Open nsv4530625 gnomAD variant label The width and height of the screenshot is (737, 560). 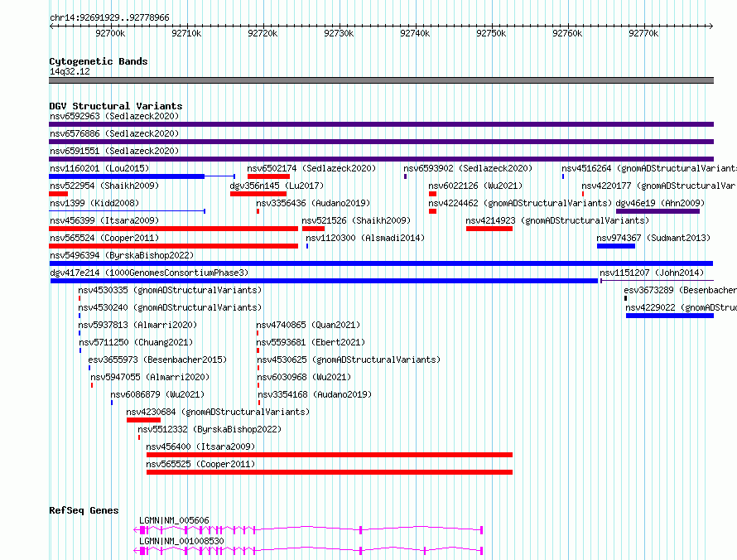349,360
